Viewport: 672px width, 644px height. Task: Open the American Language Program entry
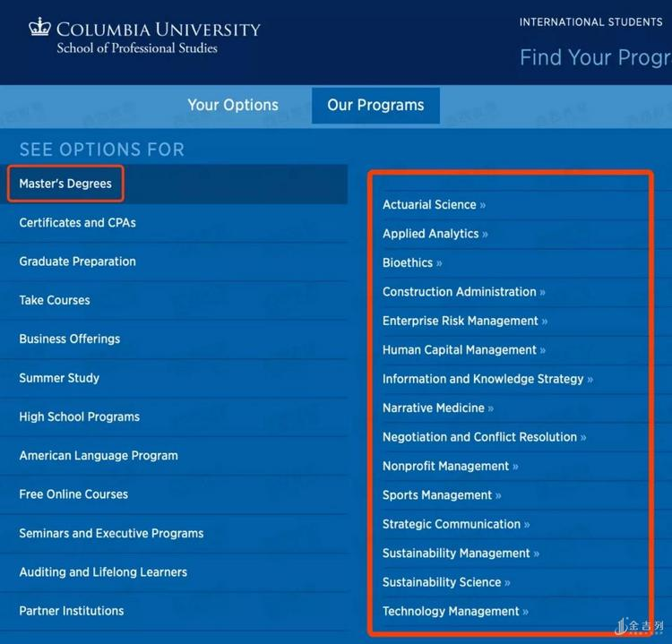coord(99,455)
